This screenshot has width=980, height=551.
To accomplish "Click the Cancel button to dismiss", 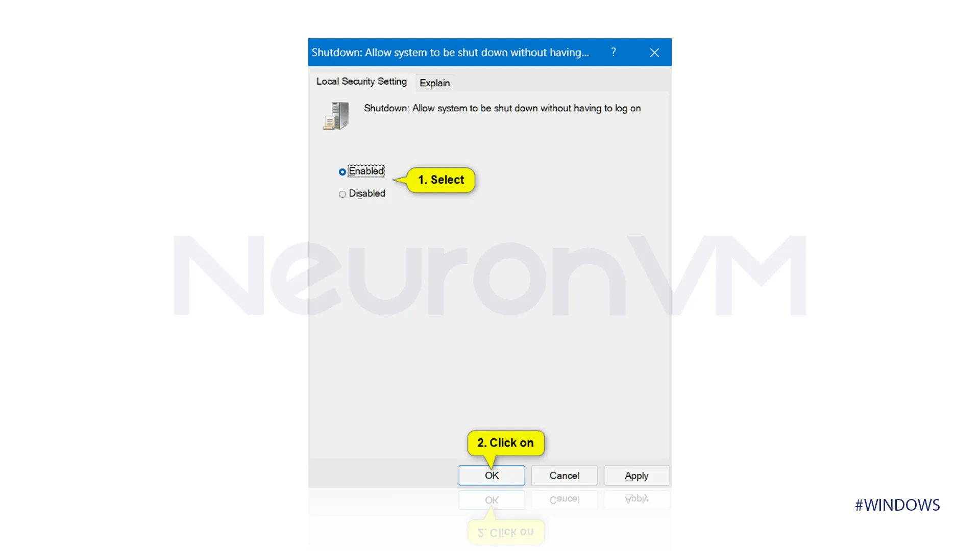I will coord(564,475).
